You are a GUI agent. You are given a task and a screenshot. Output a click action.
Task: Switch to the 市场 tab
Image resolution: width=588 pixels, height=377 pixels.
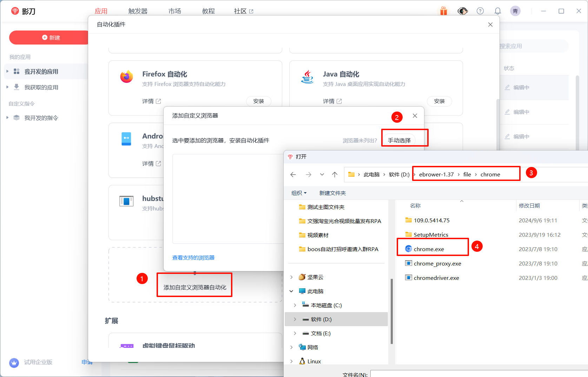pyautogui.click(x=174, y=11)
